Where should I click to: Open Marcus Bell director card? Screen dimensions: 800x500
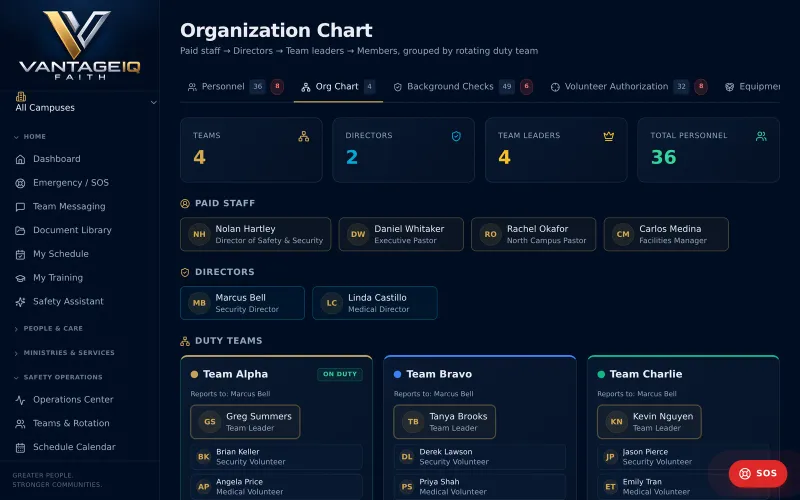click(242, 303)
